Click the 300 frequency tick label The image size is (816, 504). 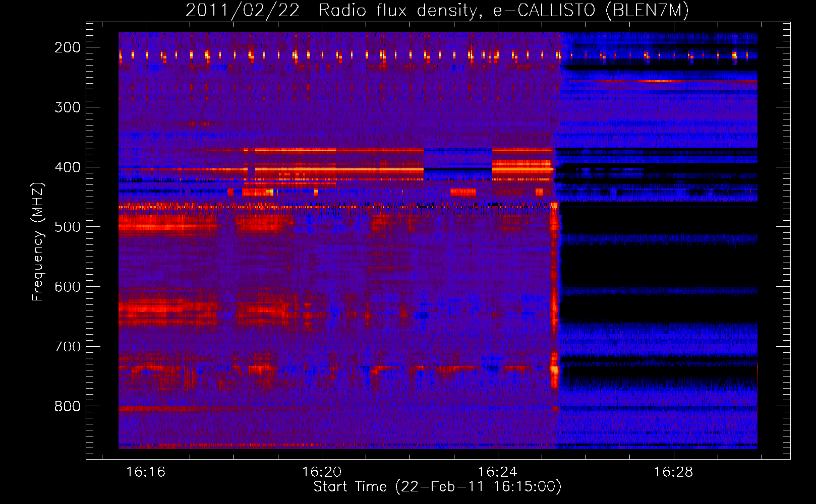pyautogui.click(x=68, y=107)
